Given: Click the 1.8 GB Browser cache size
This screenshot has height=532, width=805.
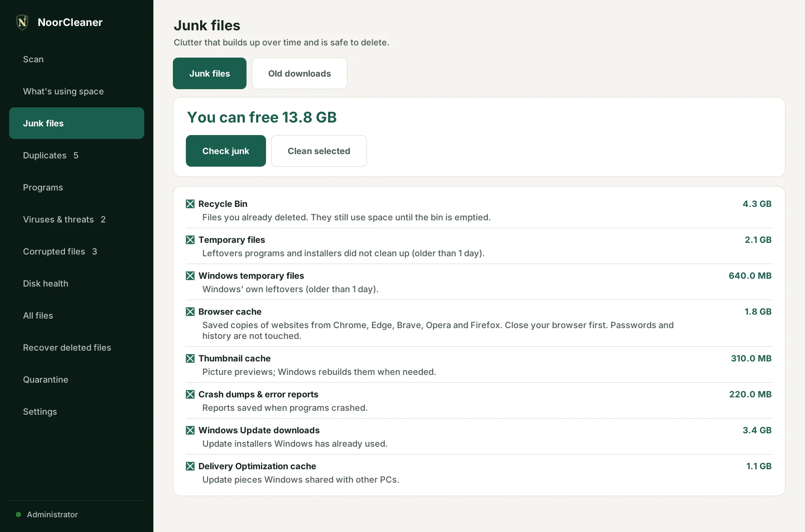Looking at the screenshot, I should [758, 312].
